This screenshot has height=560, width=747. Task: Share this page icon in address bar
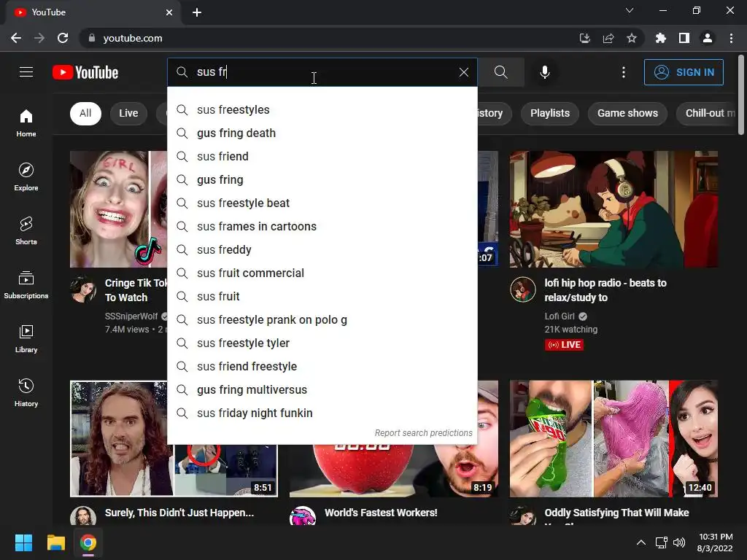tap(608, 38)
